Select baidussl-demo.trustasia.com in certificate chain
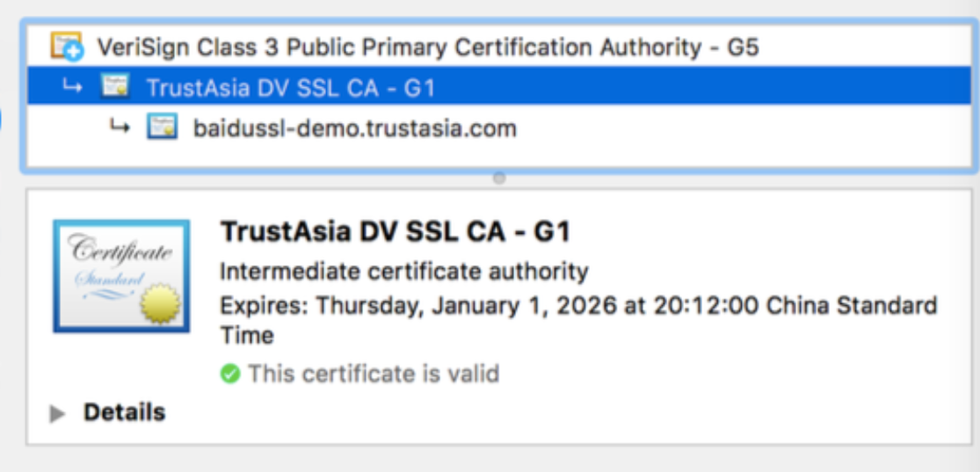Screen dimensions: 980x472 (x=354, y=129)
